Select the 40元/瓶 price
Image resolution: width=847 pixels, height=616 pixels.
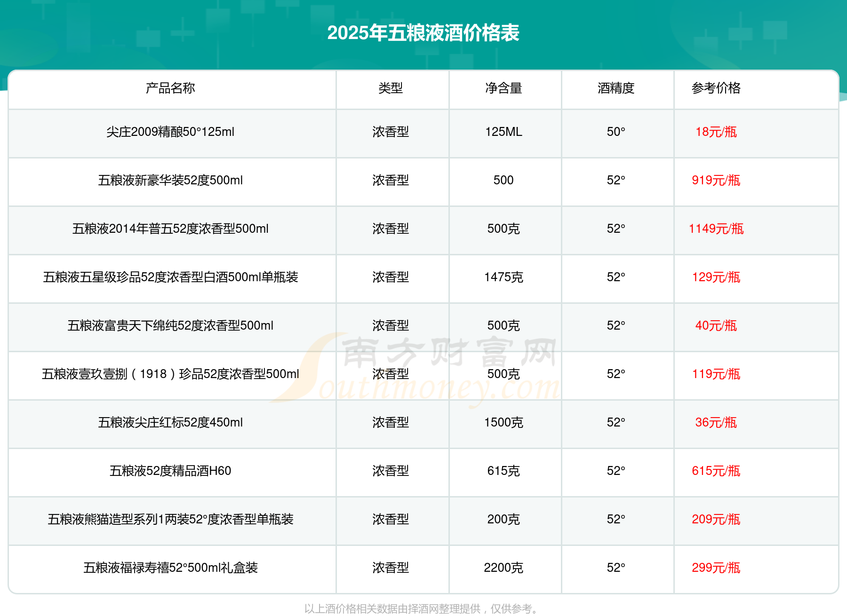click(716, 325)
